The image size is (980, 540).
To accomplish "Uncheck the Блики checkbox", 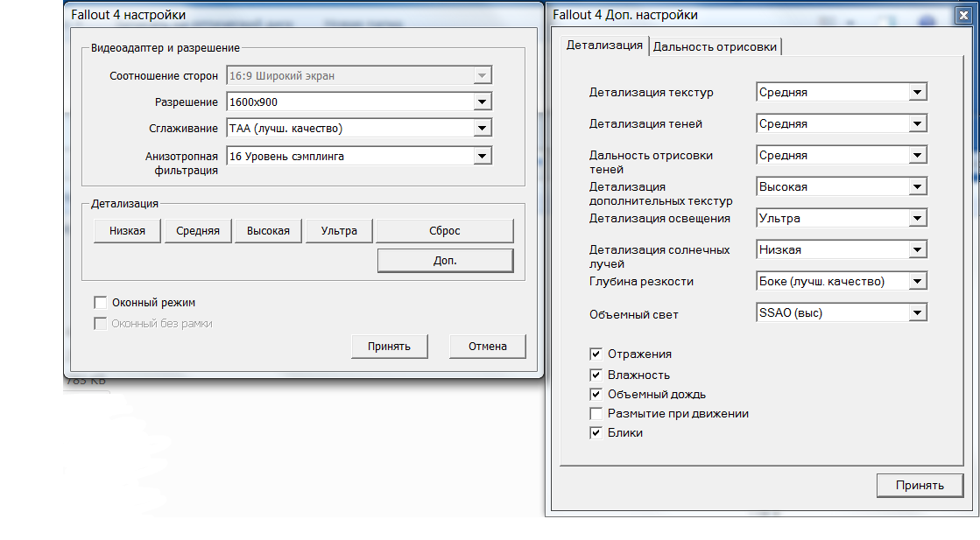I will [x=596, y=433].
